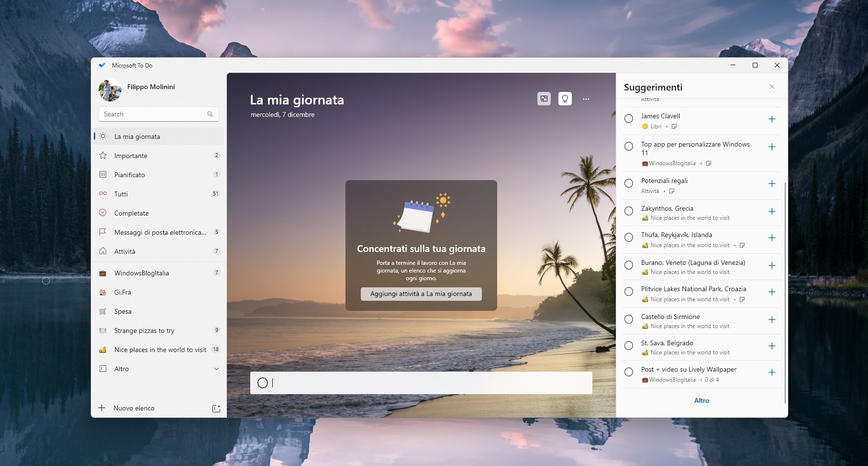Open the Completate list
Screen dimensions: 868x466
[158, 213]
